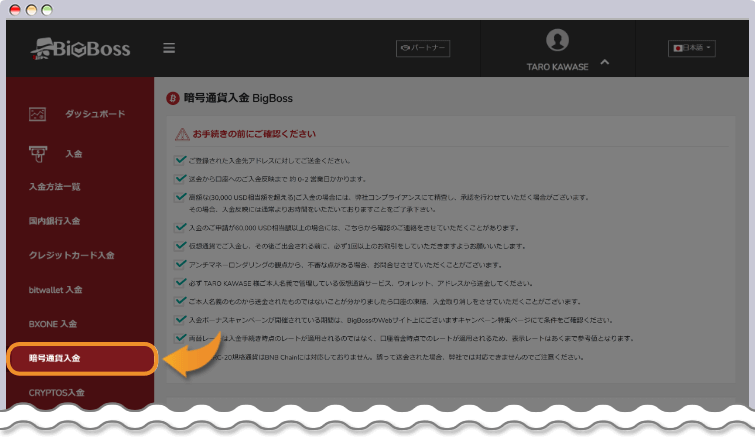The height and width of the screenshot is (437, 755).
Task: Open the 日本語 language dropdown
Action: point(691,48)
